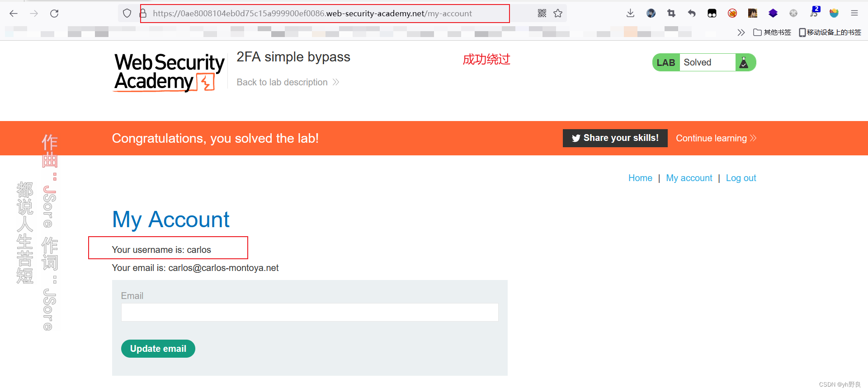Open the anime portrait extension icon
Screen dimensions: 868x392
(753, 14)
